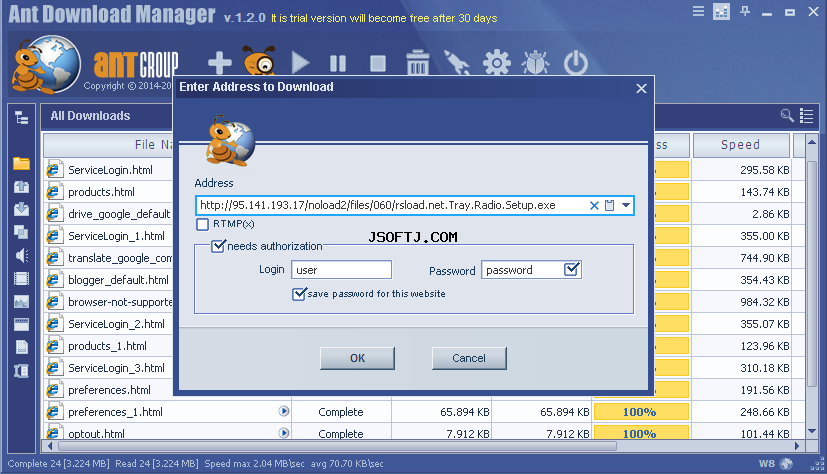The width and height of the screenshot is (827, 474).
Task: Select the yellow folder category in sidebar
Action: pos(22,163)
